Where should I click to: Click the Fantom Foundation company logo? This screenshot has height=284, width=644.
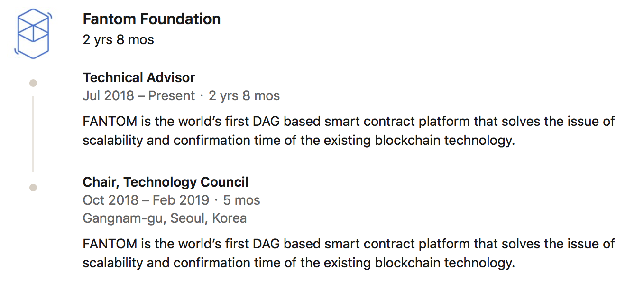[33, 34]
